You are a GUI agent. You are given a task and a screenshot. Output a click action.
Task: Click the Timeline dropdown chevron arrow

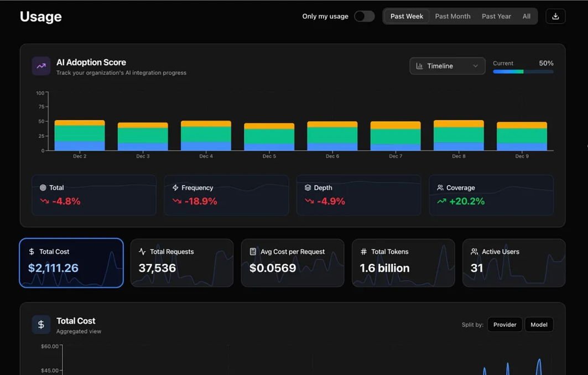(x=475, y=66)
